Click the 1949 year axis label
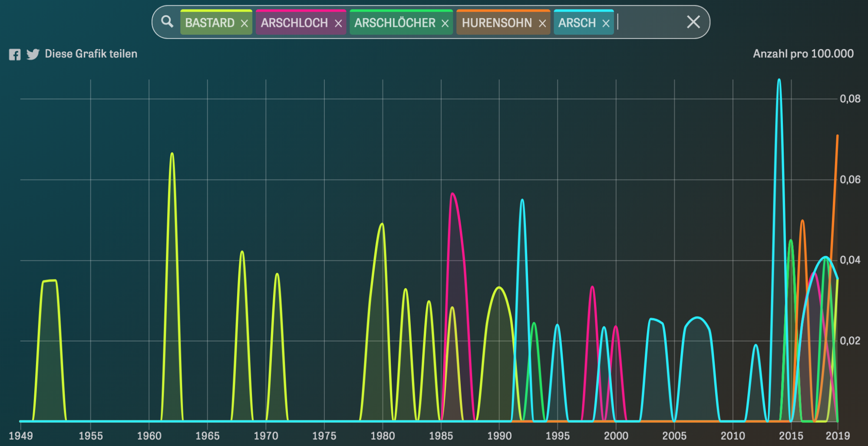The height and width of the screenshot is (446, 868). (x=21, y=436)
